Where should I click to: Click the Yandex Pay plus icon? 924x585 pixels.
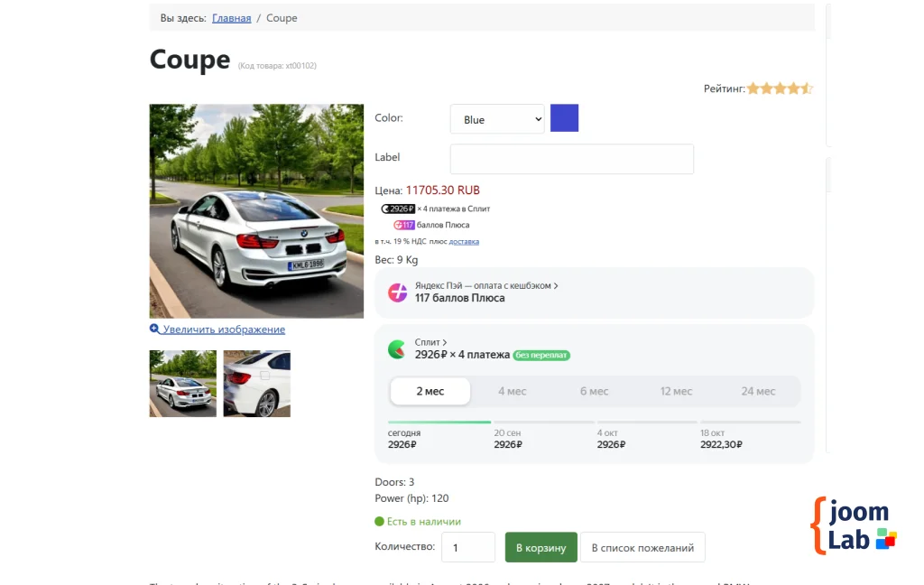tap(397, 292)
